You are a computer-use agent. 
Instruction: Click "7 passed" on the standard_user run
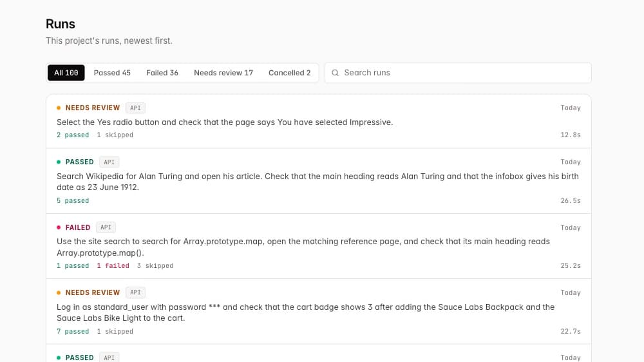tap(73, 331)
